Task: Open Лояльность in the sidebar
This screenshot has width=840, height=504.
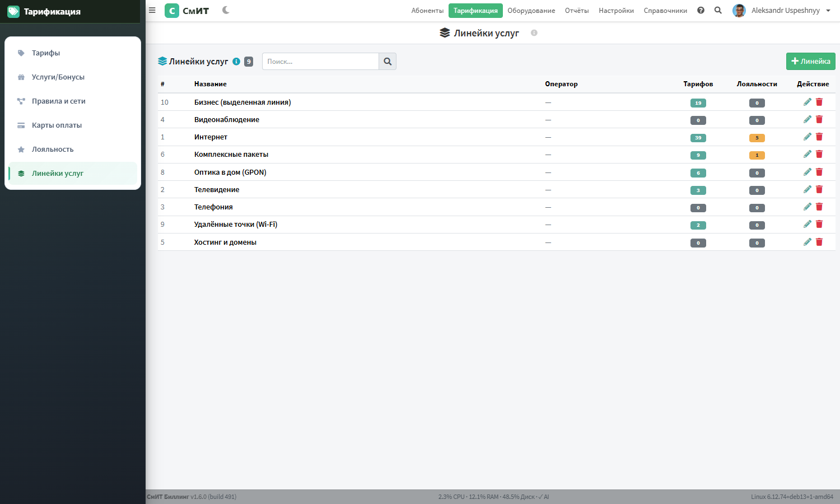Action: 73,150
